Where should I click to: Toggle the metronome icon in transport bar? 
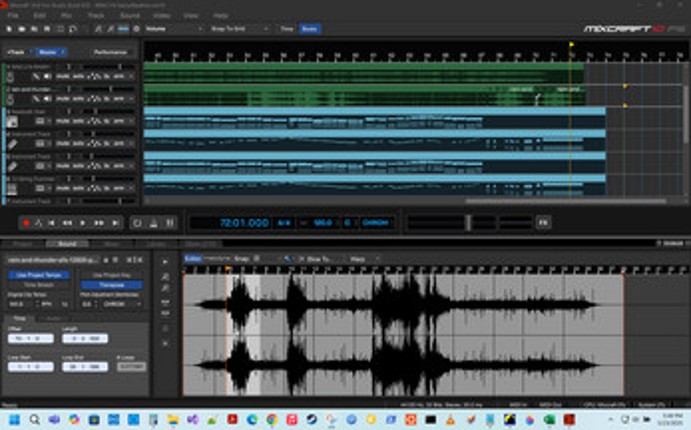(39, 222)
